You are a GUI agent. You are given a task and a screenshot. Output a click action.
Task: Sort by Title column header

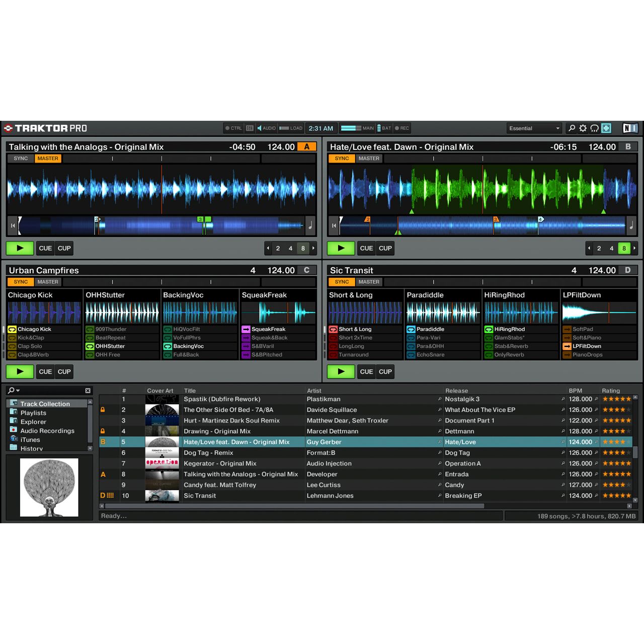click(x=190, y=390)
